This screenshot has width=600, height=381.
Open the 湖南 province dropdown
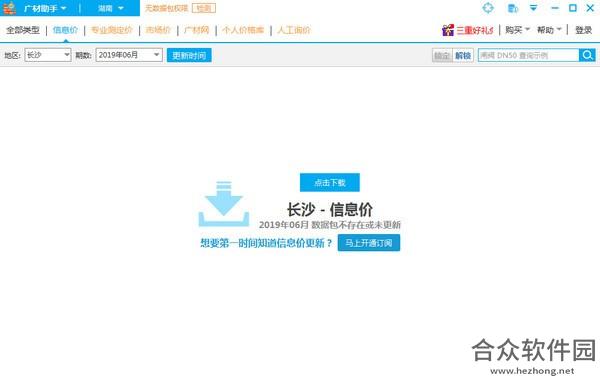click(x=111, y=8)
